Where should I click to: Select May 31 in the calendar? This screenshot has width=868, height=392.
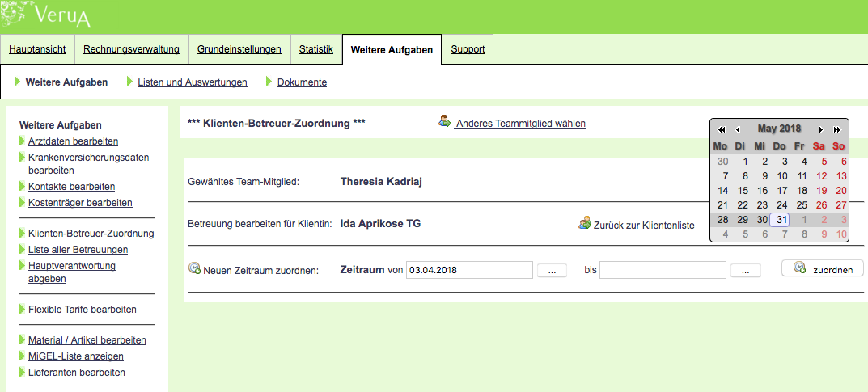coord(780,220)
